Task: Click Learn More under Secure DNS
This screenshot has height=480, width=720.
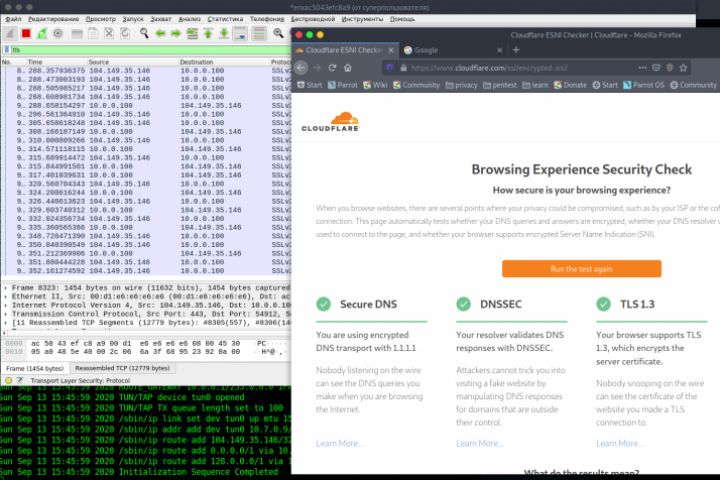Action: [339, 443]
